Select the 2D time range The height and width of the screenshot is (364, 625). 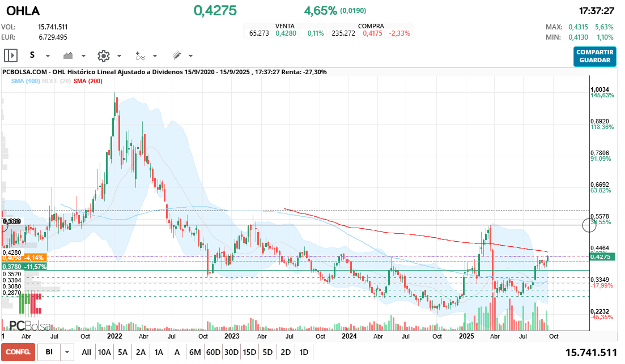click(286, 352)
